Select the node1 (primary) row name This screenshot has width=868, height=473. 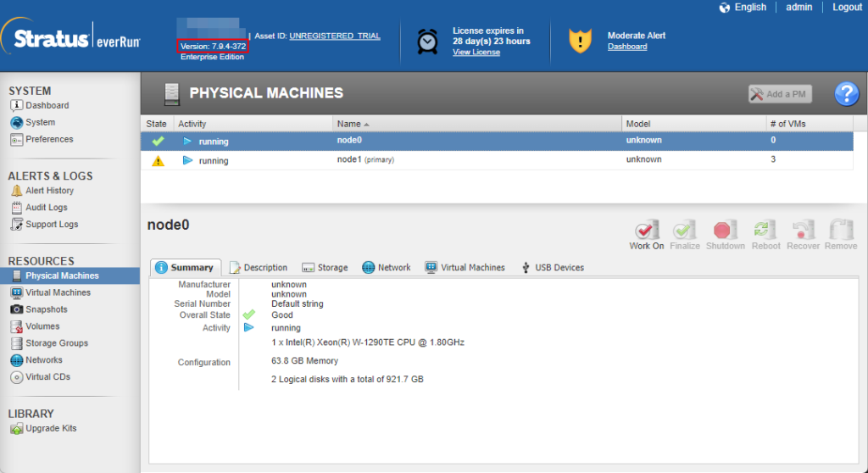[365, 159]
